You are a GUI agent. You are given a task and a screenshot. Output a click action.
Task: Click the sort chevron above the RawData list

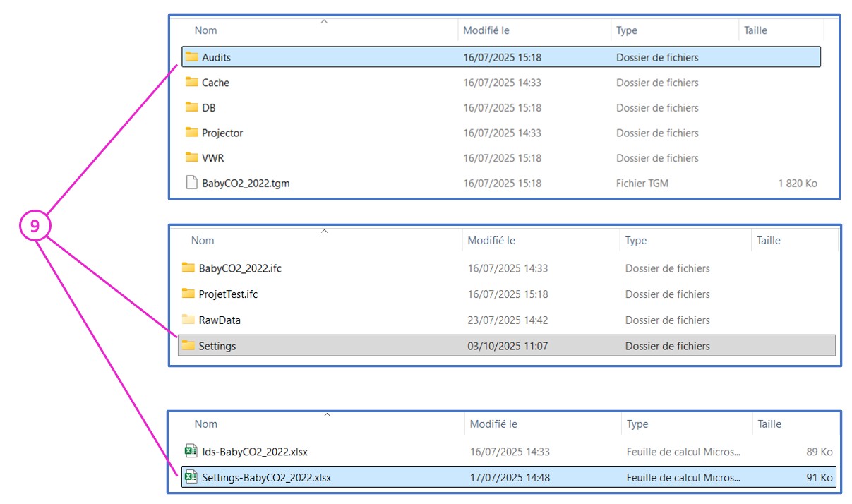tap(325, 232)
